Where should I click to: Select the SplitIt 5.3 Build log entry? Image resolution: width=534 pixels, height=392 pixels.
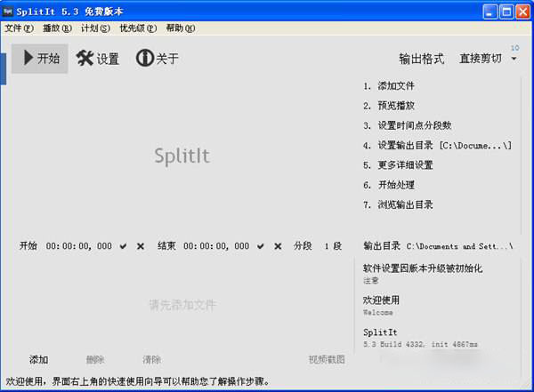420,338
